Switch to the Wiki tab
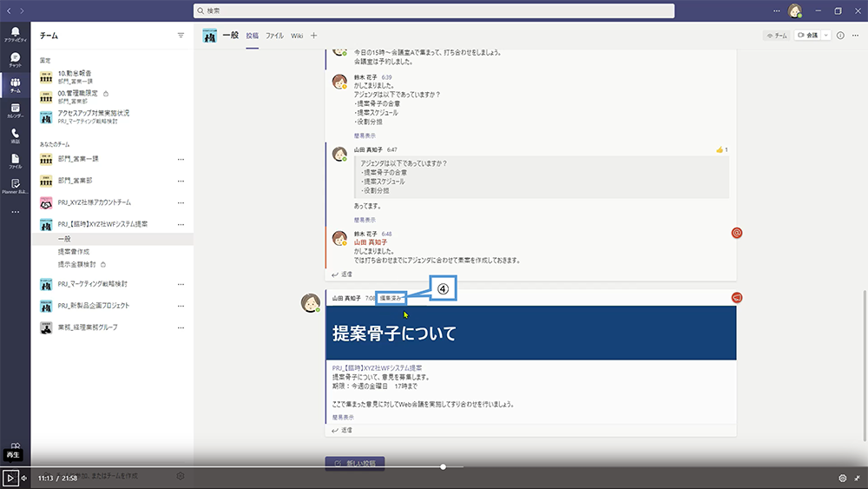Viewport: 868px width, 489px height. pyautogui.click(x=297, y=36)
